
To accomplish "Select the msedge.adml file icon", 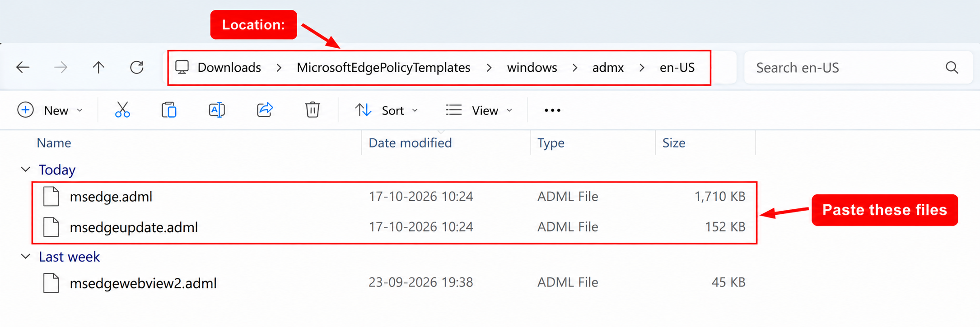I will 51,197.
